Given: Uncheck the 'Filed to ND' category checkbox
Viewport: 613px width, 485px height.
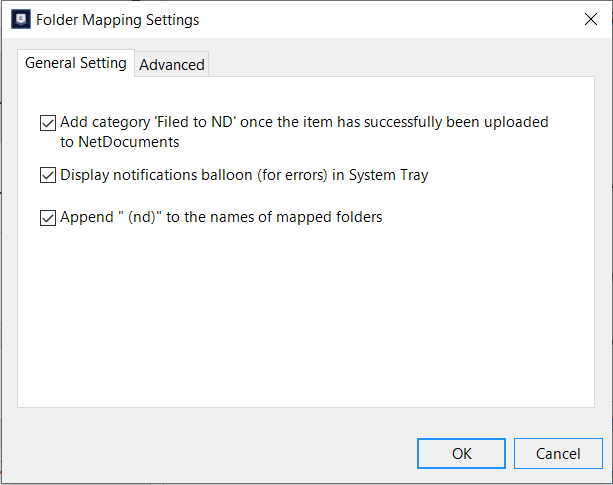Looking at the screenshot, I should (48, 123).
